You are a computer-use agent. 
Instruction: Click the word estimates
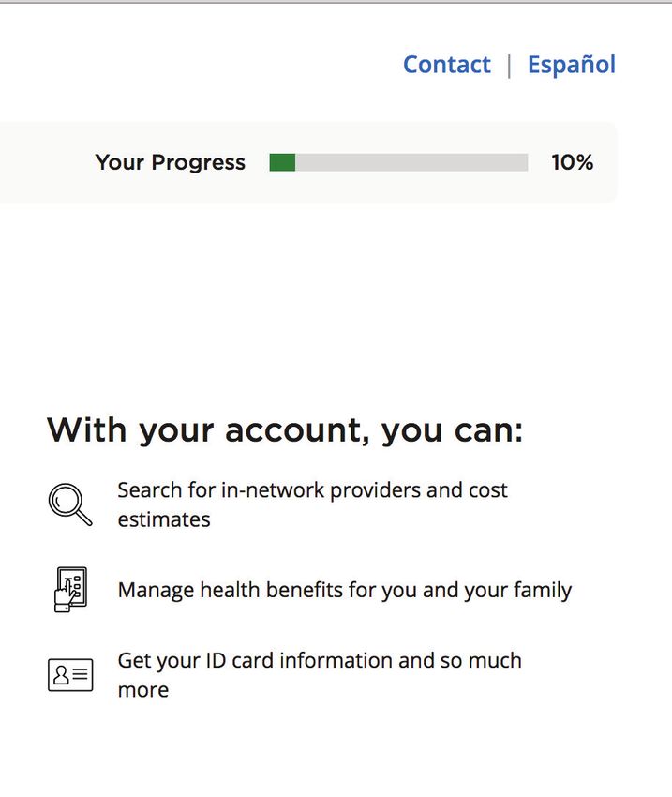(164, 520)
